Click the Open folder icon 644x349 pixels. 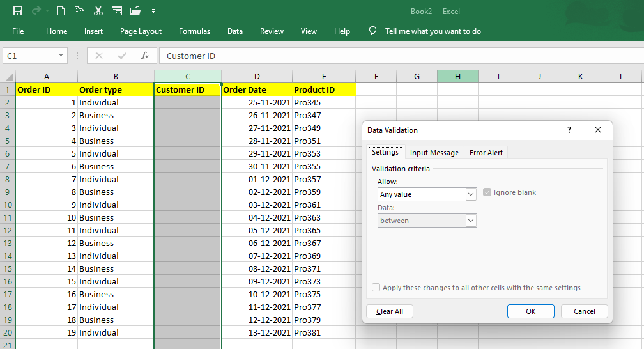(x=135, y=11)
